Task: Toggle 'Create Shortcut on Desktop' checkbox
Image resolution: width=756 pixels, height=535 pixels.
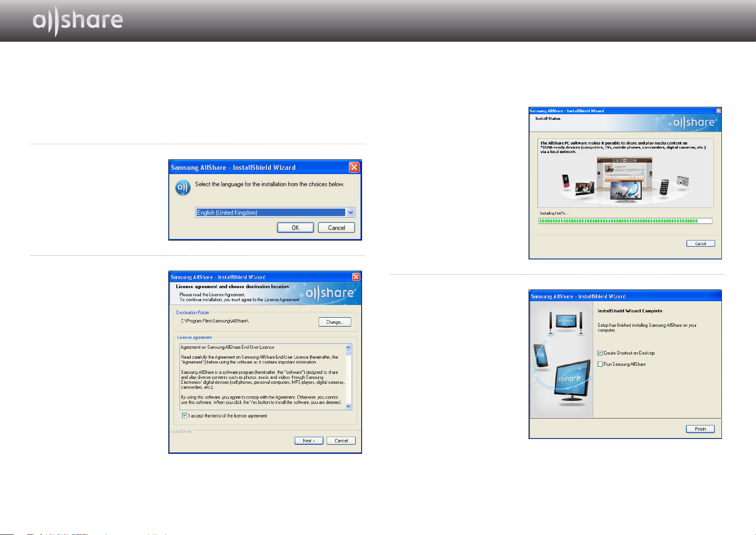Action: click(600, 353)
